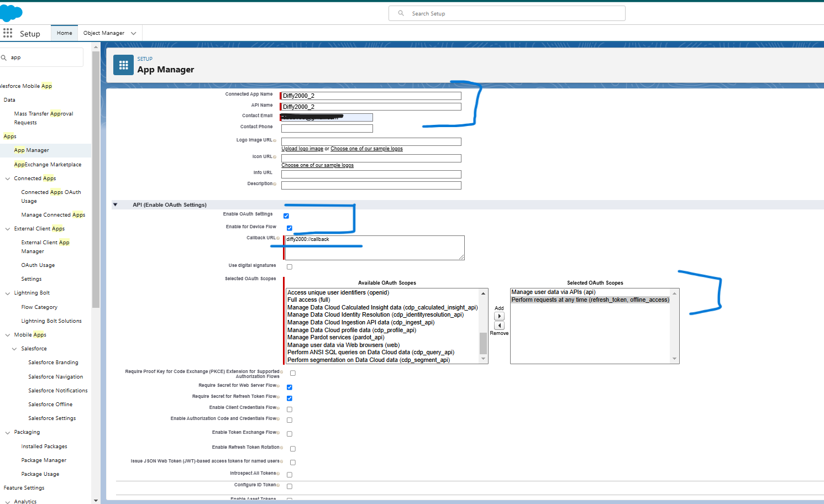Toggle Enable OAuth Settings checkbox

click(286, 216)
